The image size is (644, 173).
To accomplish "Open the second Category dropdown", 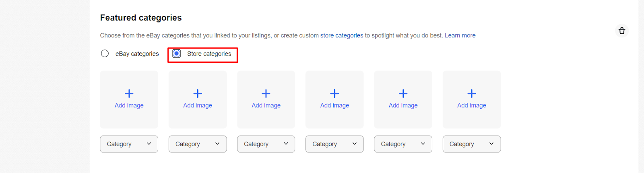I will [198, 144].
